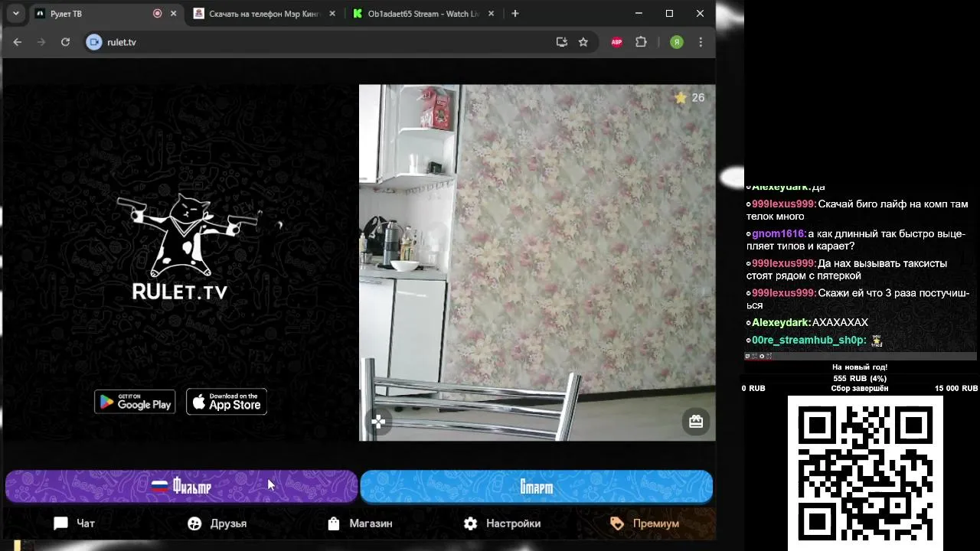Open the Chrome tab search dropdown arrow
Viewport: 980px width, 551px height.
[16, 13]
